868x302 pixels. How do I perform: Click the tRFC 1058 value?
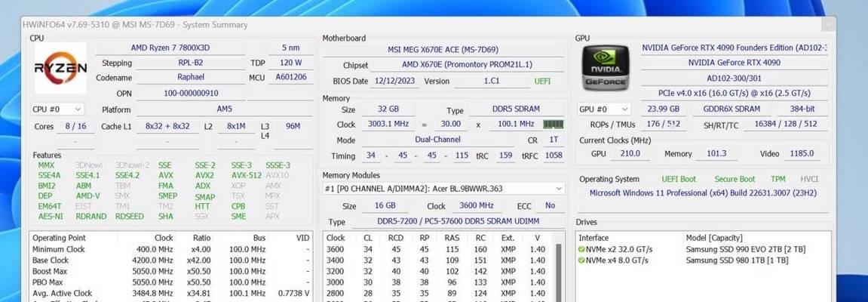pyautogui.click(x=554, y=156)
